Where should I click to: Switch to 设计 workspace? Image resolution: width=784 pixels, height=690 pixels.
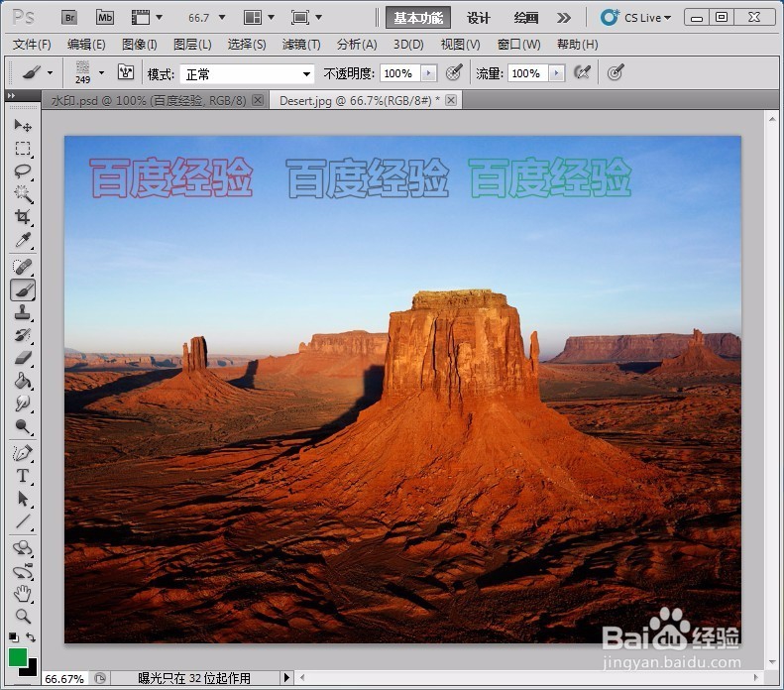[479, 18]
